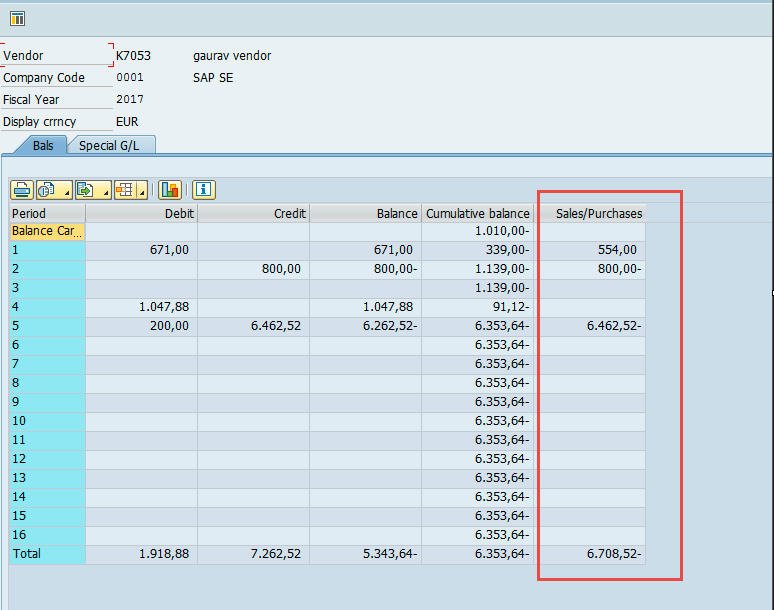774x610 pixels.
Task: Select period 6 row label
Action: coord(47,345)
